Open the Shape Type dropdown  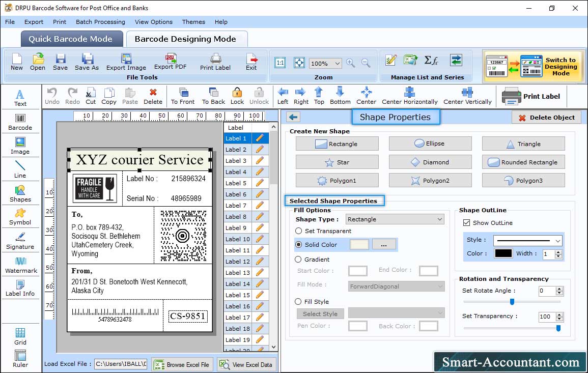pos(440,219)
